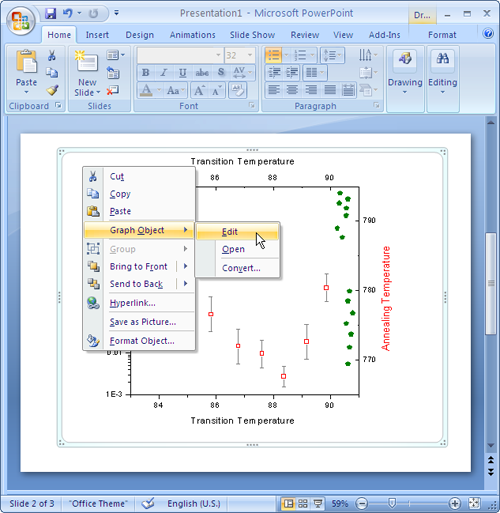
Task: Reset slide icon in Slides group
Action: (x=113, y=73)
